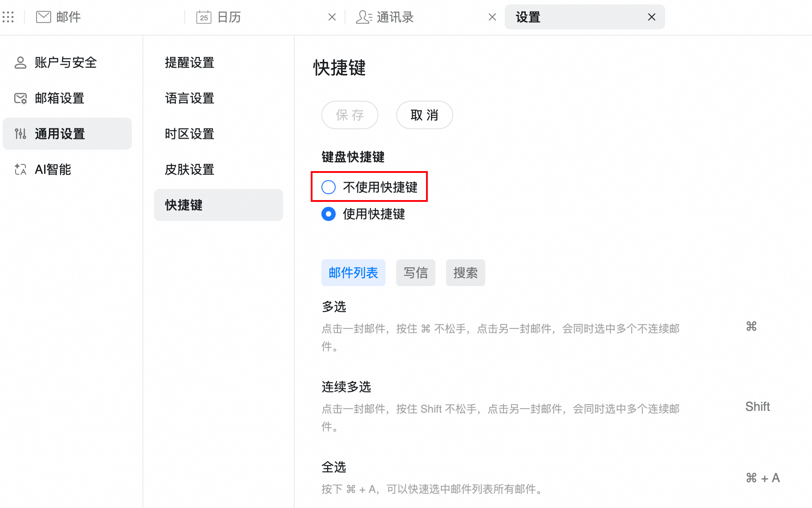Viewport: 812px width, 508px height.
Task: Open 皮肤设置 in the submenu
Action: click(190, 169)
